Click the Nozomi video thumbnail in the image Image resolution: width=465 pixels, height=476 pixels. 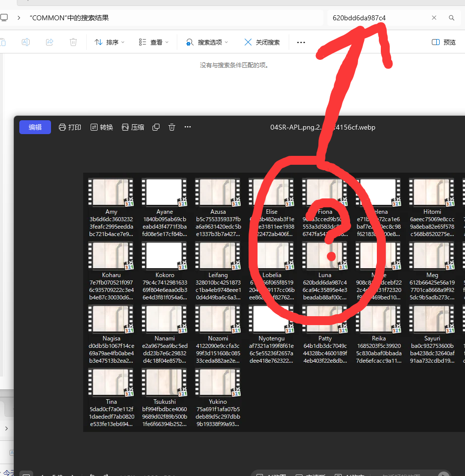(218, 319)
